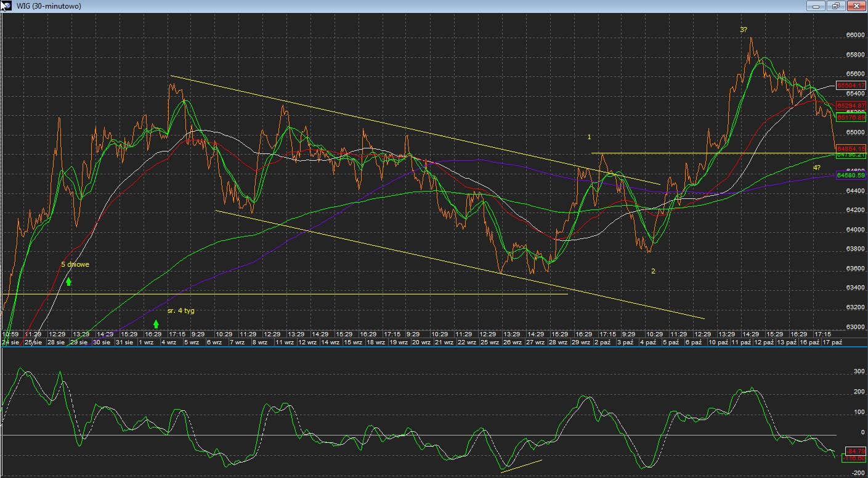Click the '1 wrz' date on time axis

[146, 342]
